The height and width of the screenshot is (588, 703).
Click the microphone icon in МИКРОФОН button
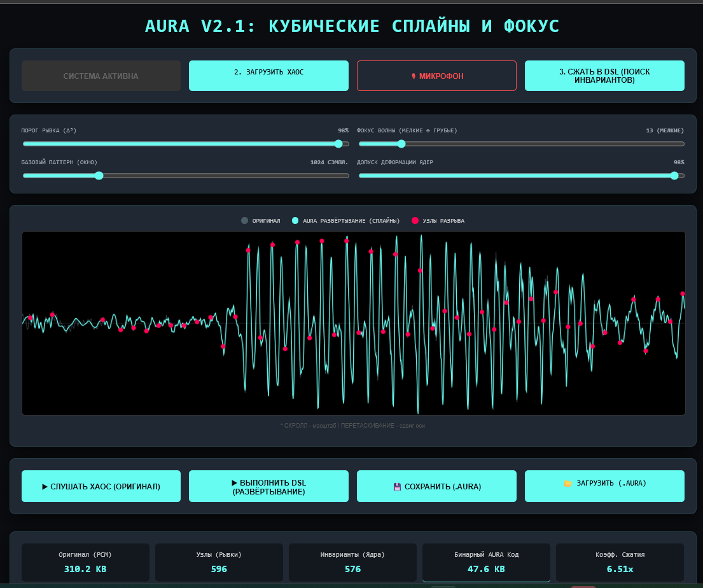point(414,76)
